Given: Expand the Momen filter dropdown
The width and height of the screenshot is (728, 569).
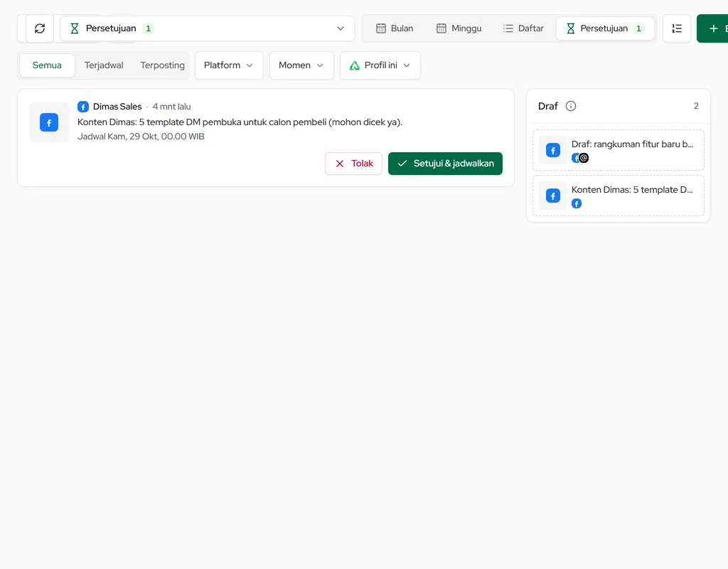Looking at the screenshot, I should tap(301, 65).
